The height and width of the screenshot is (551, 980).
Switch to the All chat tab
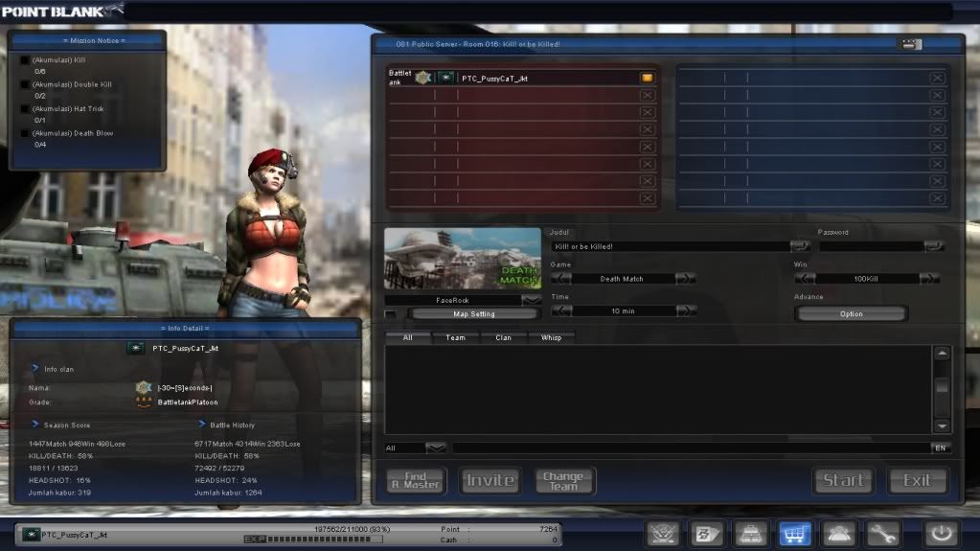pyautogui.click(x=407, y=337)
